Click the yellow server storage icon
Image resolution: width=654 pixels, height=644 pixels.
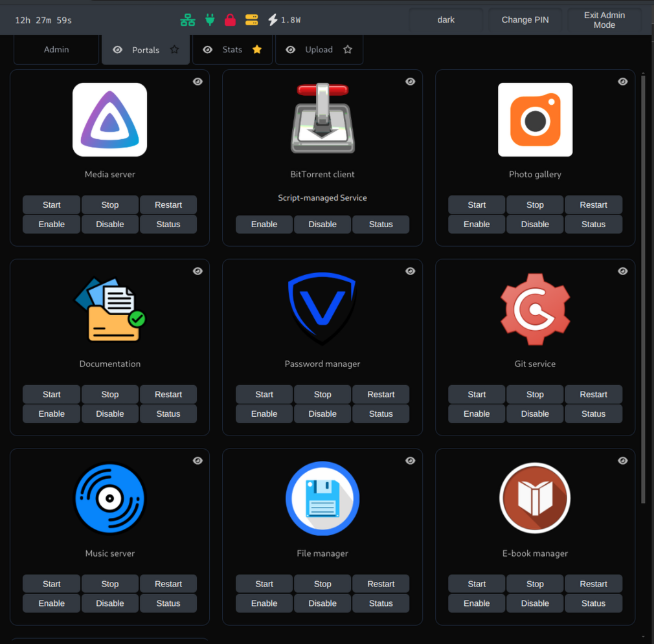tap(251, 19)
